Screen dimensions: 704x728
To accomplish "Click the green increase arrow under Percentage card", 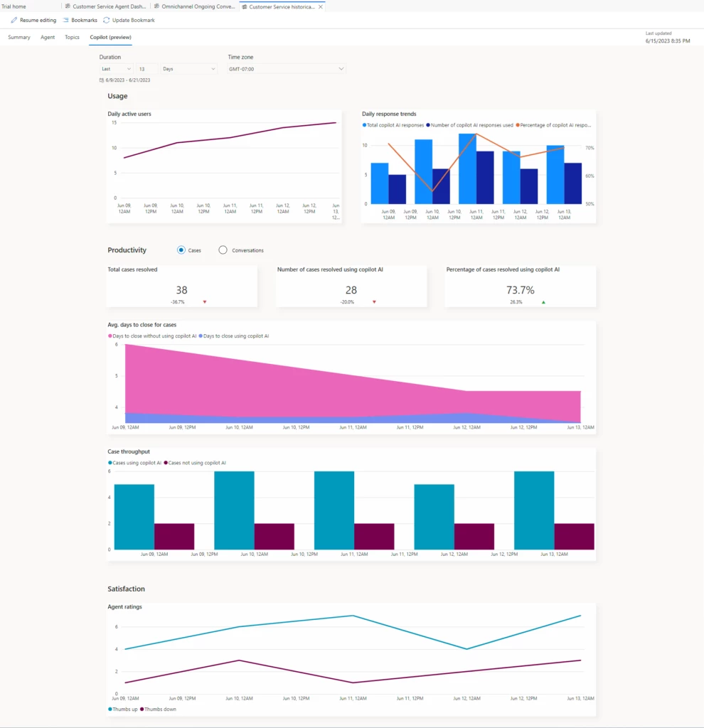I will coord(544,301).
